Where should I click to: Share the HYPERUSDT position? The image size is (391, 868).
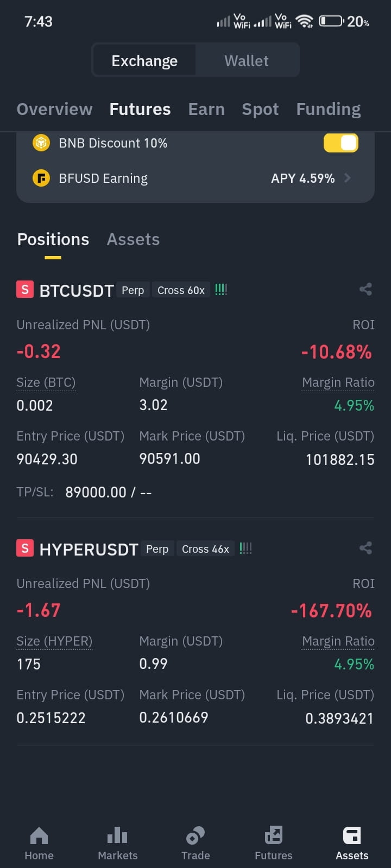point(365,548)
